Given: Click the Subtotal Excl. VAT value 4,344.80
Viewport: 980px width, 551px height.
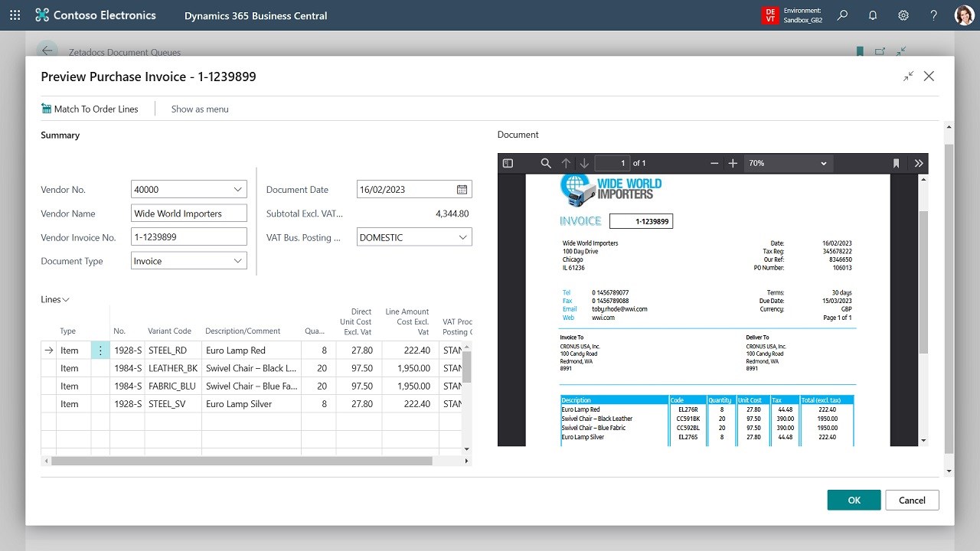Looking at the screenshot, I should [452, 214].
